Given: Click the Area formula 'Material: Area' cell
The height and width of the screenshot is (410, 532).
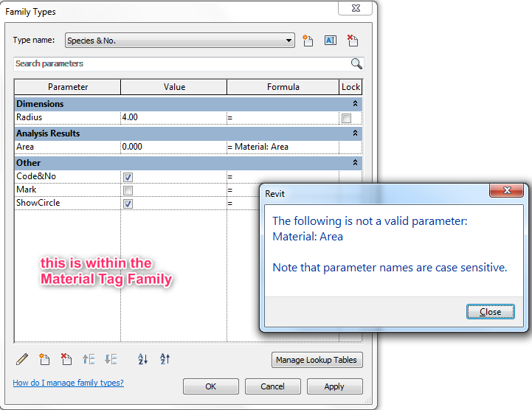Looking at the screenshot, I should pyautogui.click(x=283, y=147).
